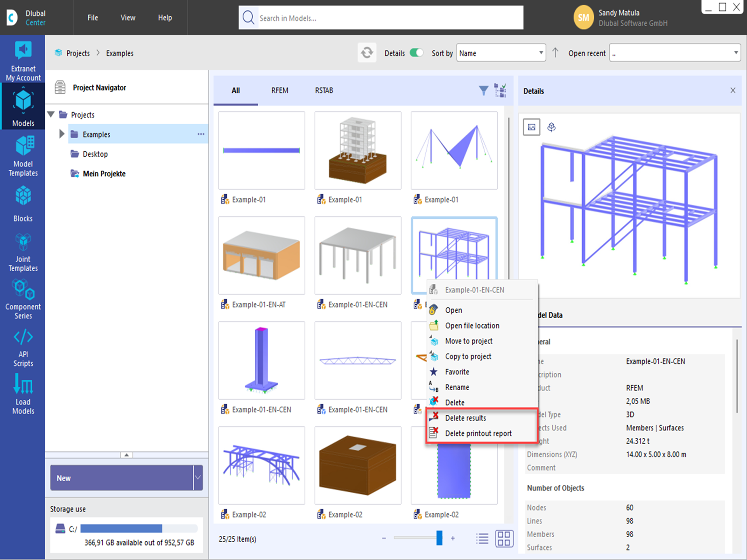Switch the Details preview to image view
747x560 pixels.
pyautogui.click(x=532, y=127)
